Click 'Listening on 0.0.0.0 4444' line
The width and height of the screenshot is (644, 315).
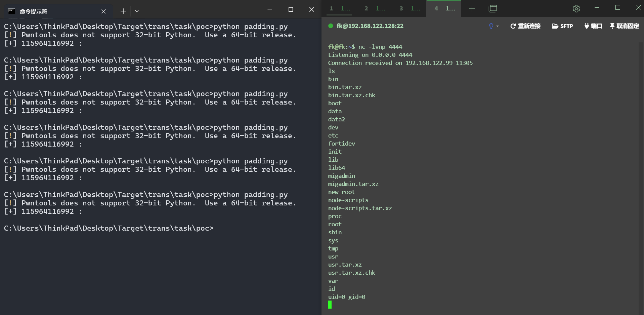tap(370, 55)
